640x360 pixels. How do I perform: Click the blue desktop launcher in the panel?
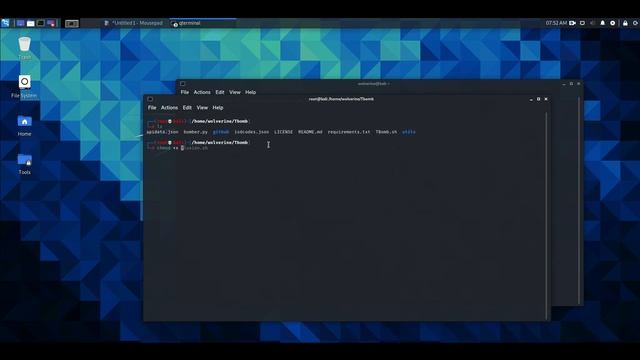click(20, 23)
